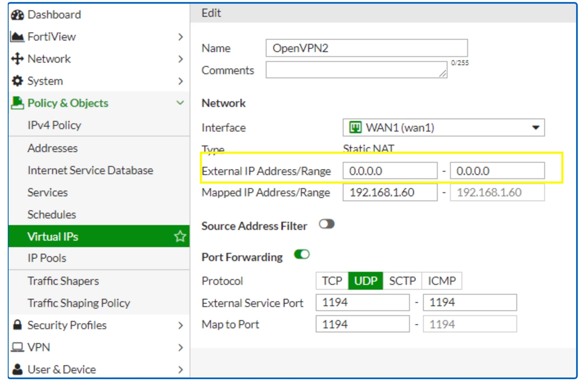
Task: Expand the Security Profiles menu chevron
Action: [x=181, y=325]
